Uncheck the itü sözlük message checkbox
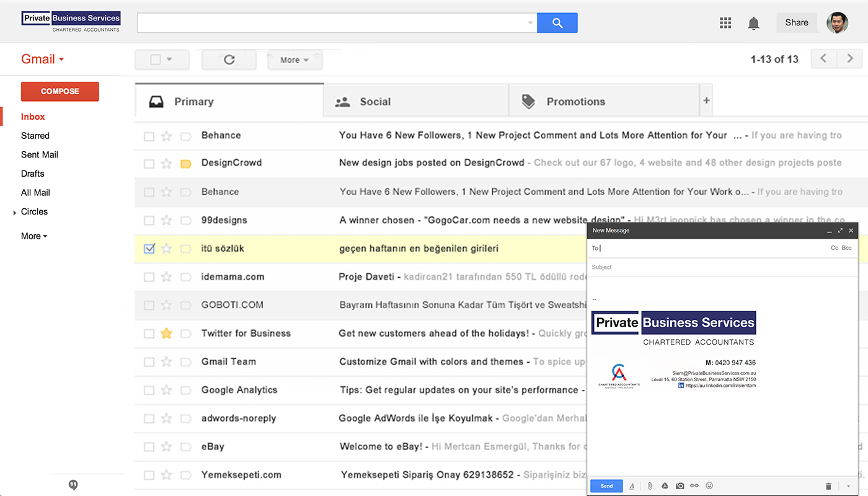Viewport: 868px width, 496px height. point(149,249)
